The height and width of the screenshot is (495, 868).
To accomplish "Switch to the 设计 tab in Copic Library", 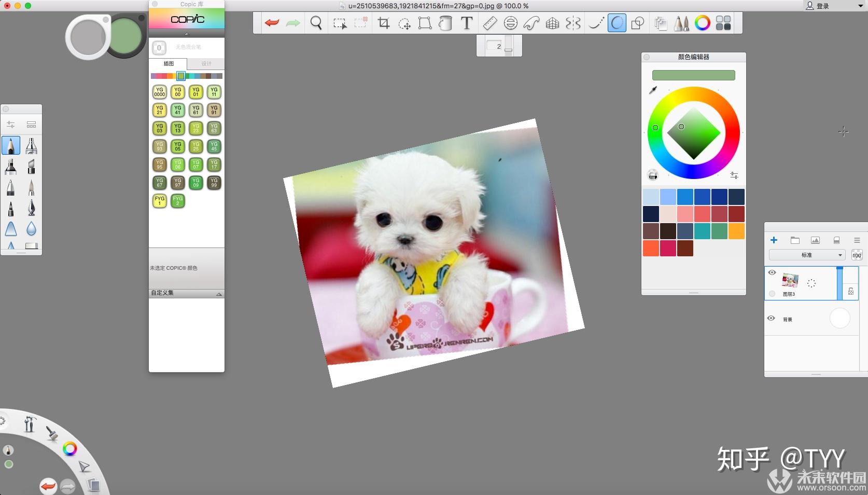I will (x=206, y=63).
